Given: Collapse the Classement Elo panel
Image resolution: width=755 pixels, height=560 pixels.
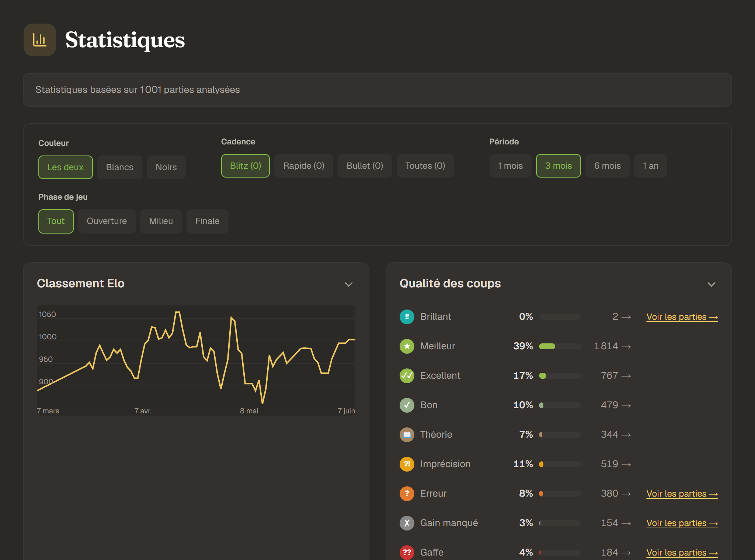Looking at the screenshot, I should 349,284.
